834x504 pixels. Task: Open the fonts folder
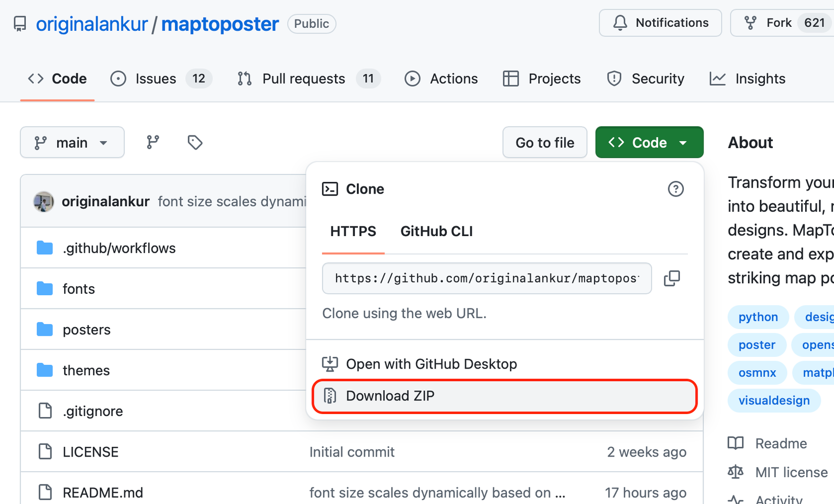(x=79, y=289)
